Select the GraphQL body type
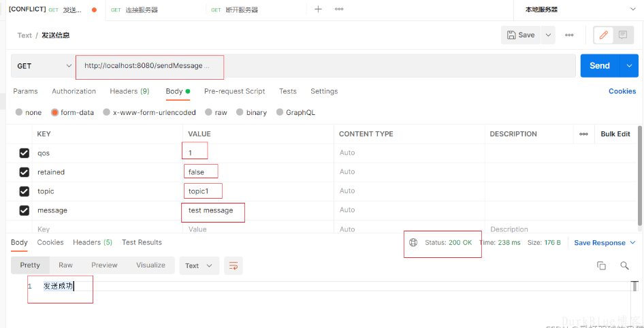 tap(280, 112)
